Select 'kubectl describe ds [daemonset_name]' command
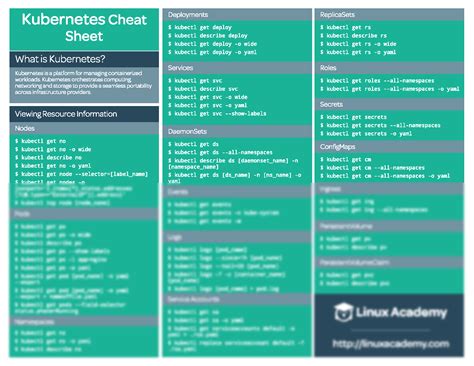The width and height of the screenshot is (474, 366). click(233, 164)
